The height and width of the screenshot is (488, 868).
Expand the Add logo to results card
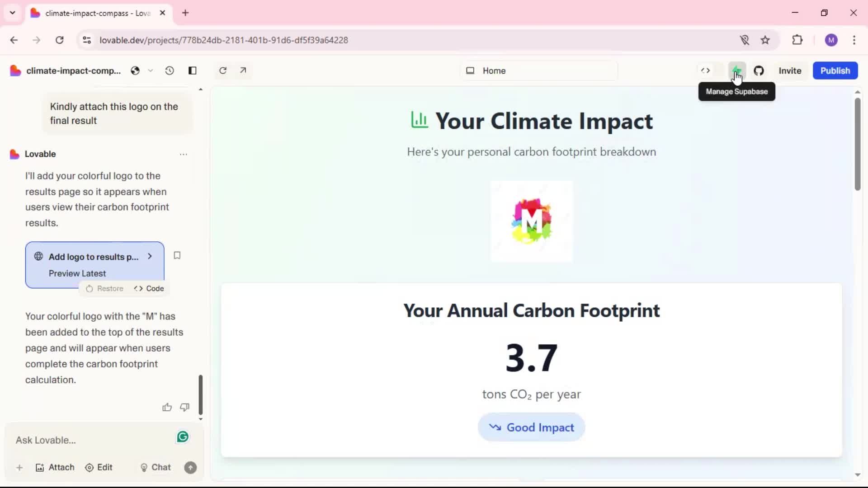click(x=150, y=256)
